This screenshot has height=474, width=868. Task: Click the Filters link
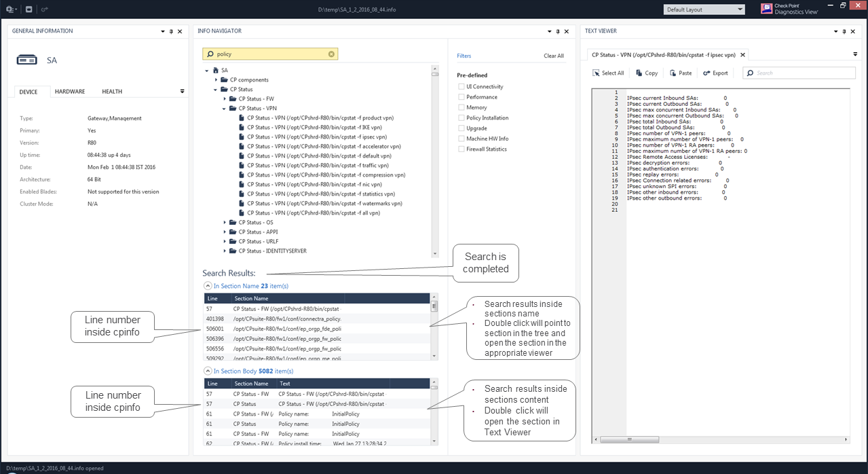click(x=464, y=56)
